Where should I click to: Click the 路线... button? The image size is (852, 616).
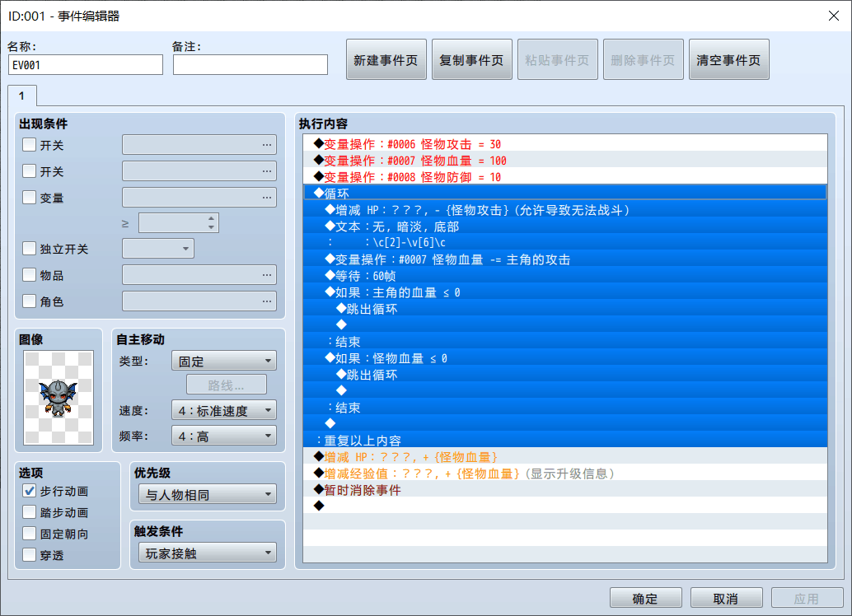point(227,385)
